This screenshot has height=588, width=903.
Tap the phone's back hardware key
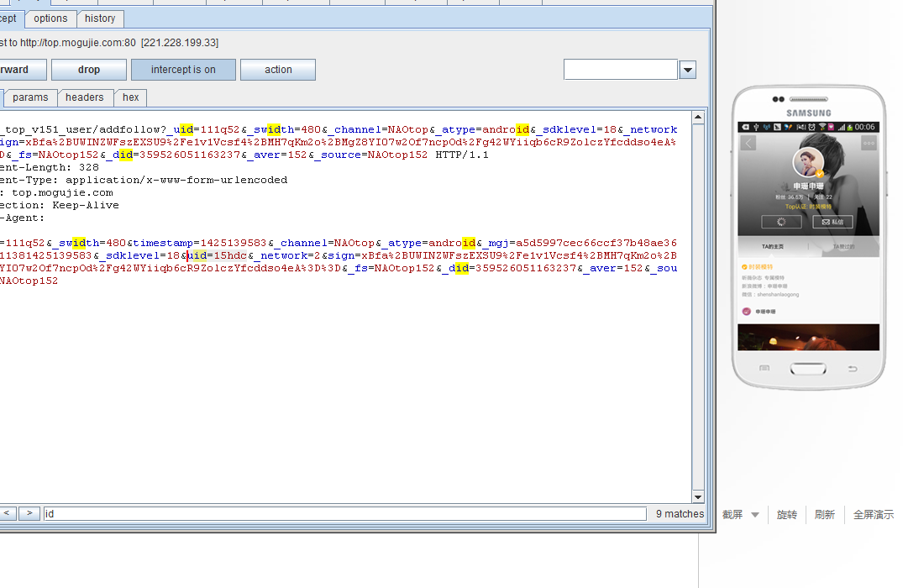click(x=853, y=368)
